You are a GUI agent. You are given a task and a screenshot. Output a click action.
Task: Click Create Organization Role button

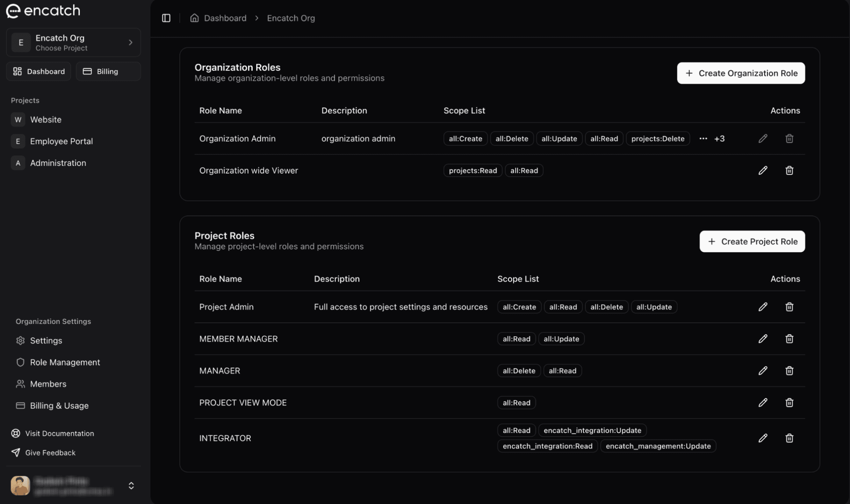[x=741, y=73]
